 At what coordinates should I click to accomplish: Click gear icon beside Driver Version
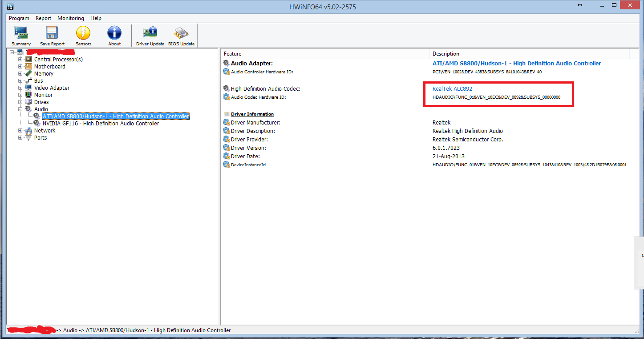[x=227, y=148]
